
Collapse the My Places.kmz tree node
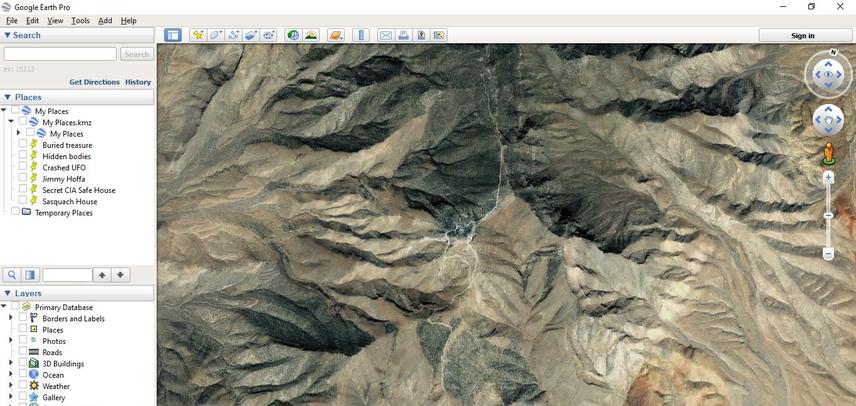pyautogui.click(x=11, y=122)
